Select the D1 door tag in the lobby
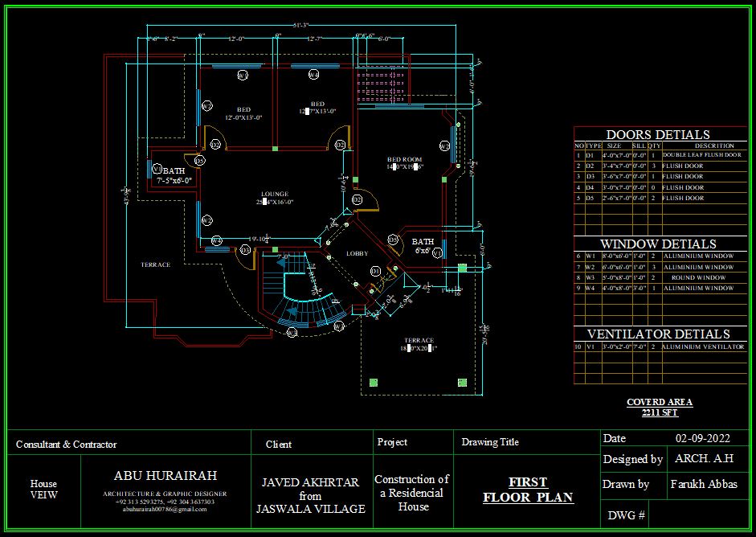This screenshot has height=537, width=756. click(x=375, y=272)
